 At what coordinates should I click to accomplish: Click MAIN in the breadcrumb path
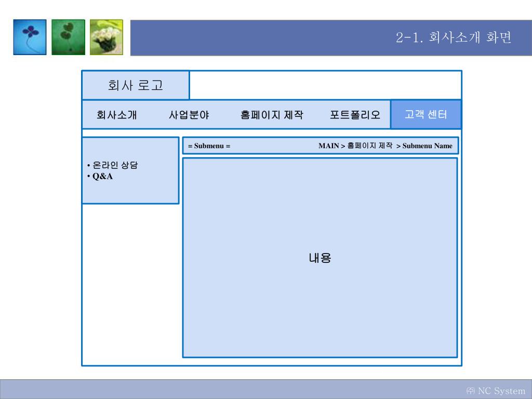point(329,146)
